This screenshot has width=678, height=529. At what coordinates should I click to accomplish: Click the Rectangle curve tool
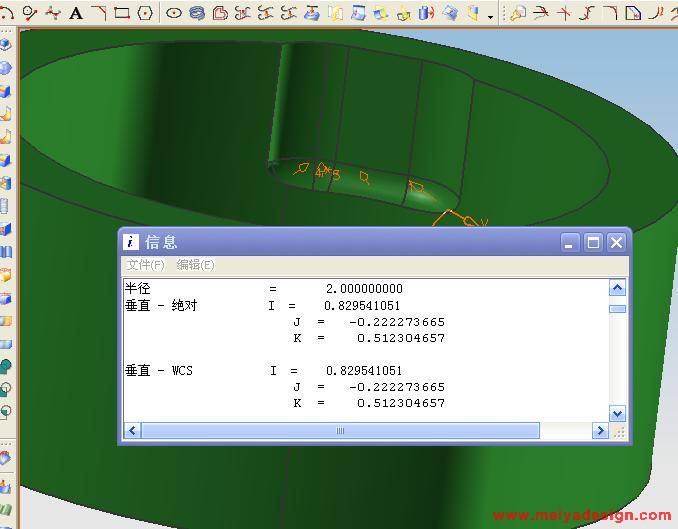pos(122,13)
